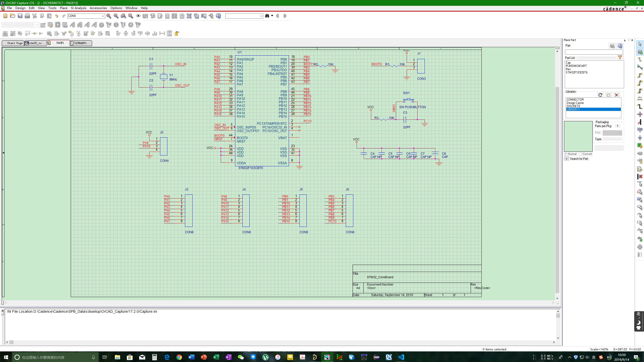Image resolution: width=644 pixels, height=362 pixels.
Task: Select the Convert radio button
Action: click(x=580, y=154)
